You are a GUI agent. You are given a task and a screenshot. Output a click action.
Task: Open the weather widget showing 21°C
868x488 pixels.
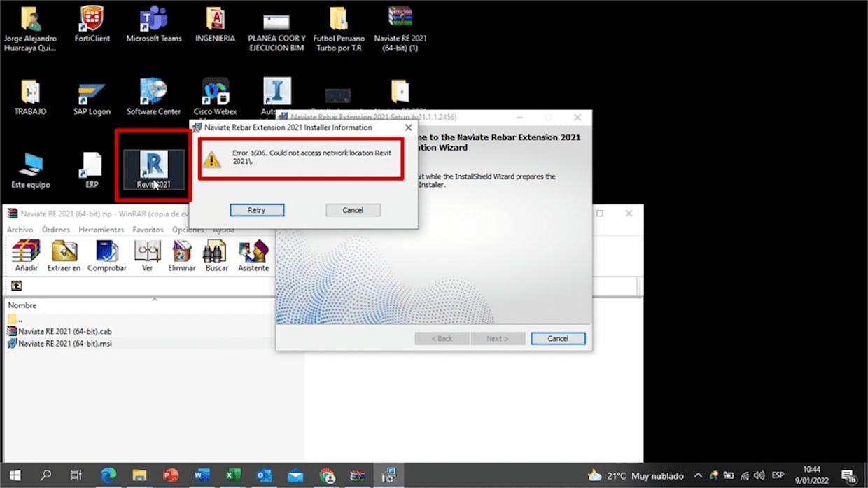tap(636, 475)
